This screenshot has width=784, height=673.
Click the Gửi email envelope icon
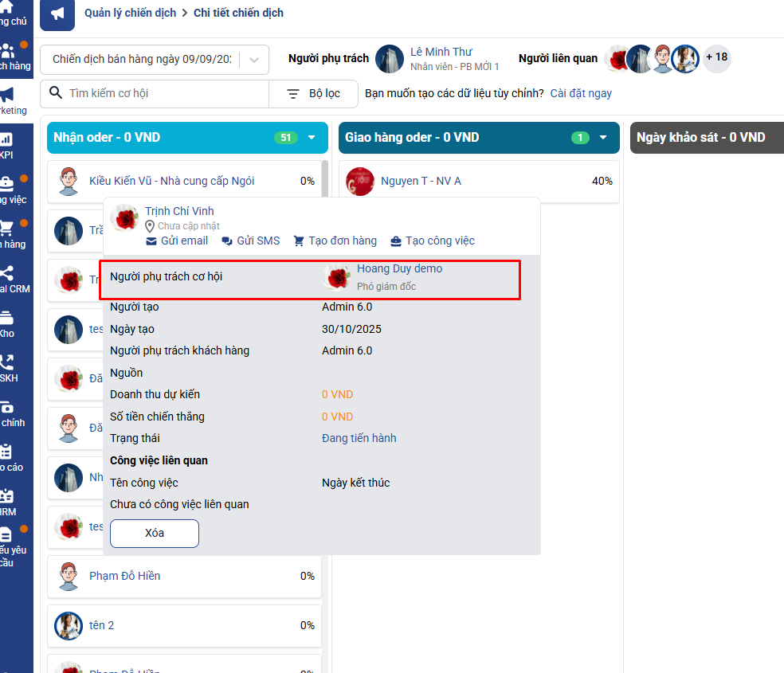click(x=151, y=241)
